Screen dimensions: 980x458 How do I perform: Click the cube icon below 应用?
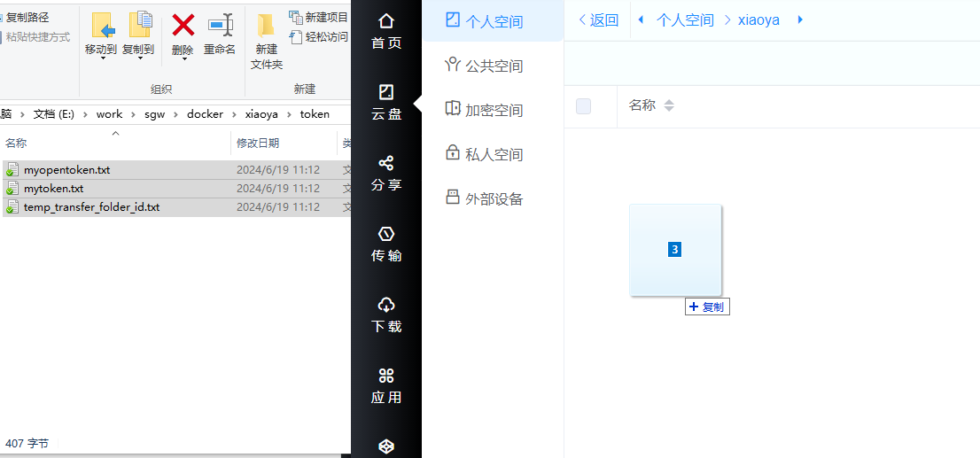(x=386, y=446)
